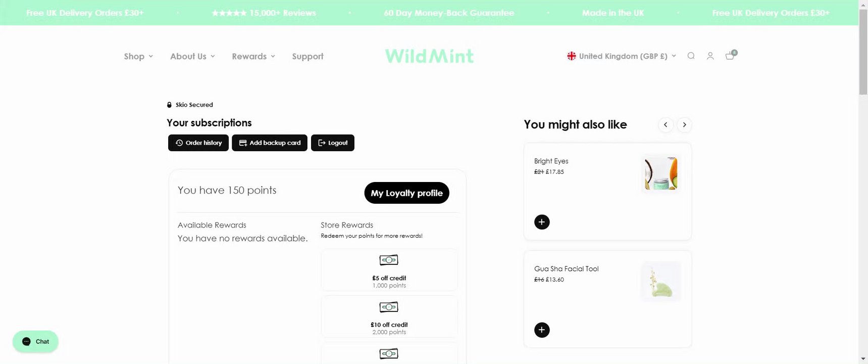Add Gua Sha Facial Tool with plus
Viewport: 868px width, 364px height.
tap(542, 330)
